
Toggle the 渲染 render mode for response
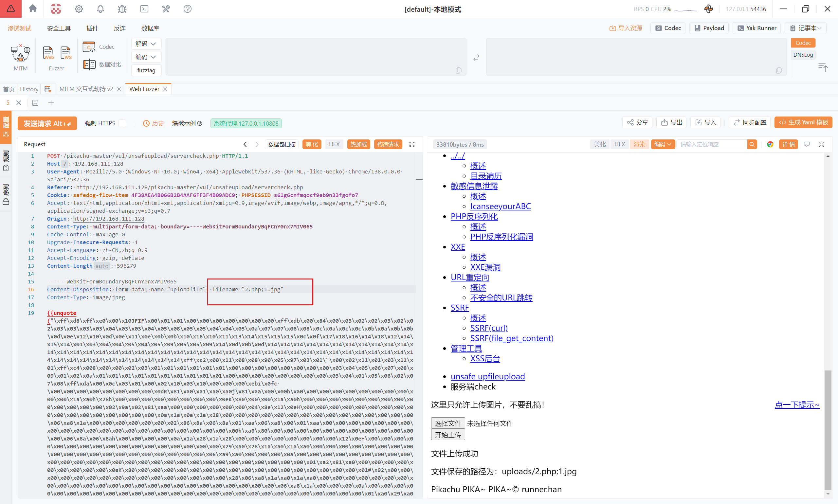(639, 144)
